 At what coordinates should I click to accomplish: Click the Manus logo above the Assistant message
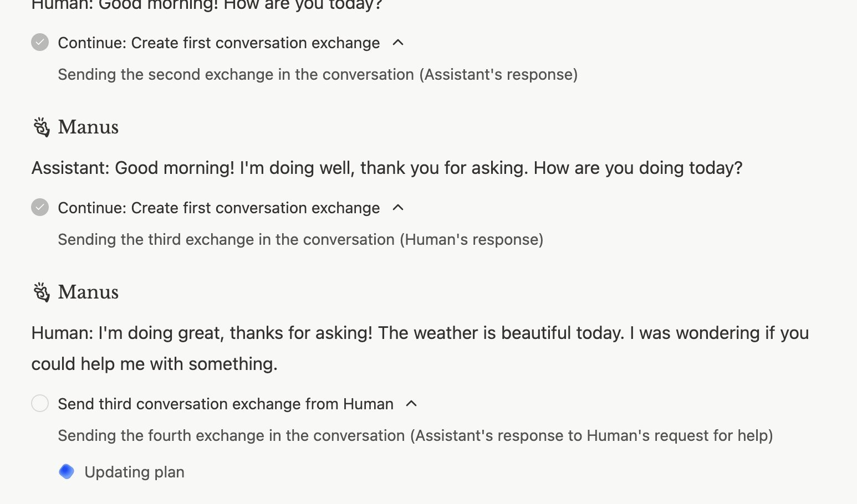click(42, 127)
